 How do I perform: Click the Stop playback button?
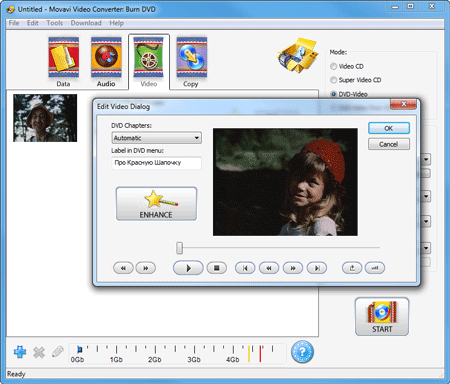coord(217,268)
